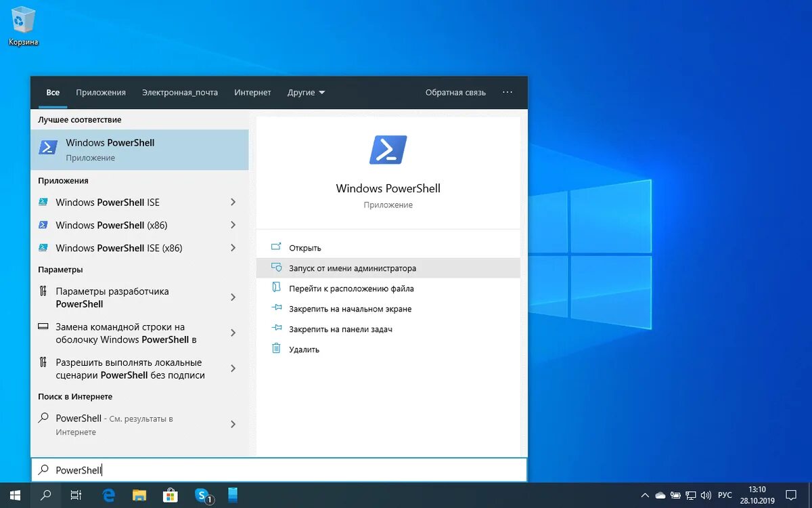812x508 pixels.
Task: Open 'Замена командной строки' setting
Action: (x=129, y=333)
